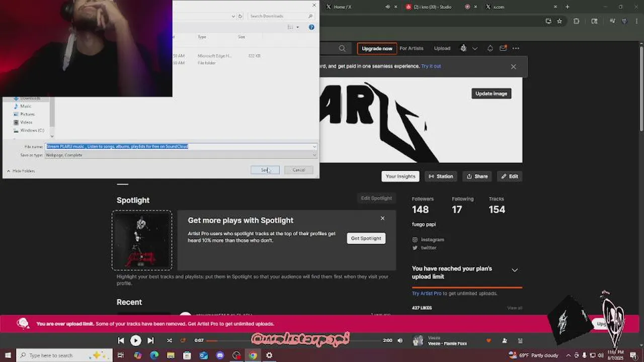Close the Get more plays with Spotlight card

pyautogui.click(x=382, y=218)
